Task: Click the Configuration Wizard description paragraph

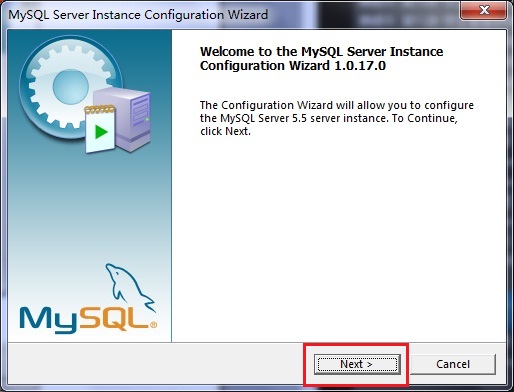Action: click(337, 118)
